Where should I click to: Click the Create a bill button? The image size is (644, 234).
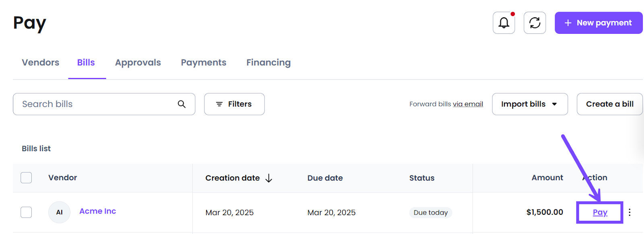pos(609,104)
